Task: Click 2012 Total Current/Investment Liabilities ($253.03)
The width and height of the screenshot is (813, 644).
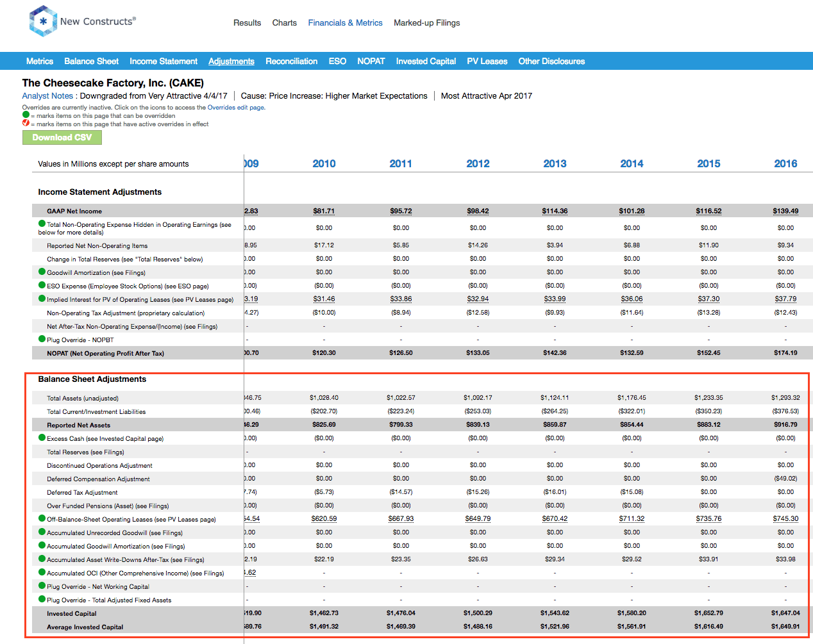Action: (x=478, y=411)
